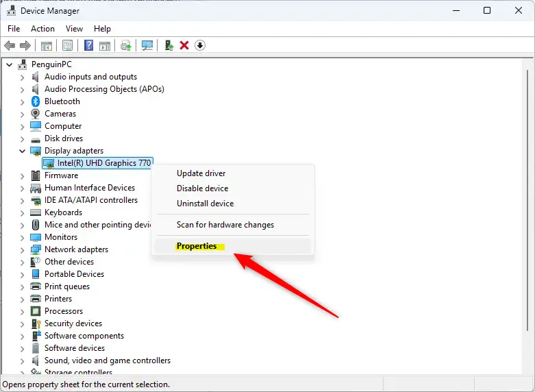The image size is (535, 392).
Task: Open Properties from the context menu
Action: 233,246
